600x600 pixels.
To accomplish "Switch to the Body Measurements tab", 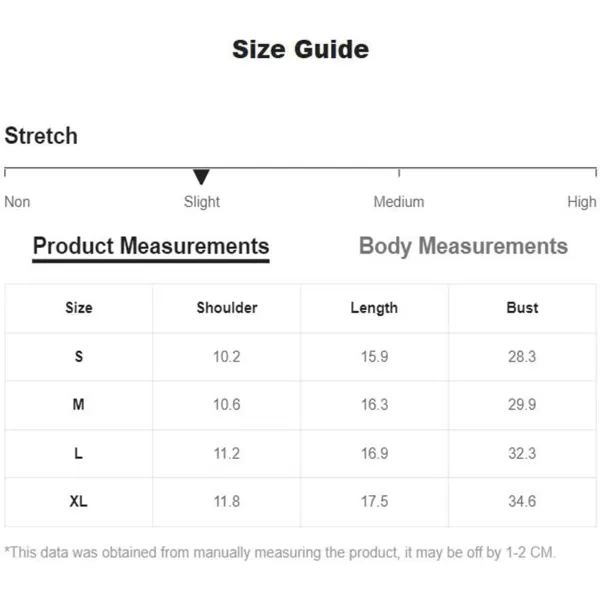I will coord(463,246).
